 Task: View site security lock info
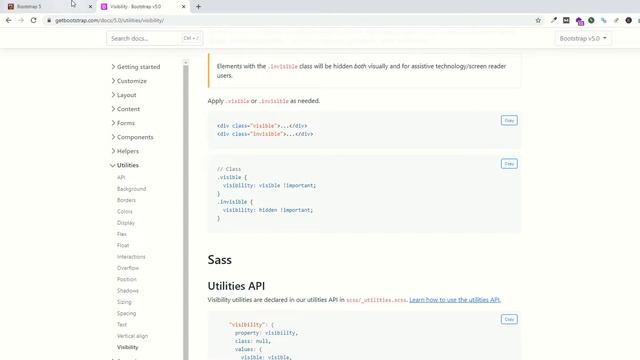[x=49, y=20]
